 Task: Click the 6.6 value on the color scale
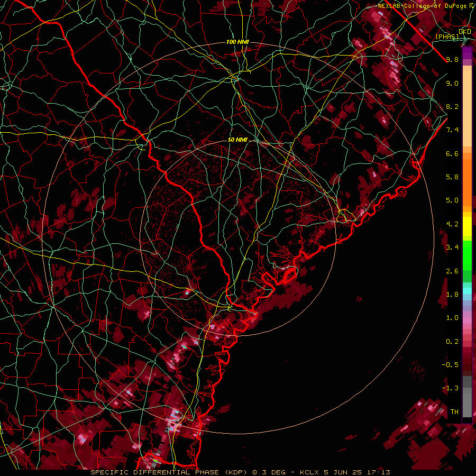[452, 154]
